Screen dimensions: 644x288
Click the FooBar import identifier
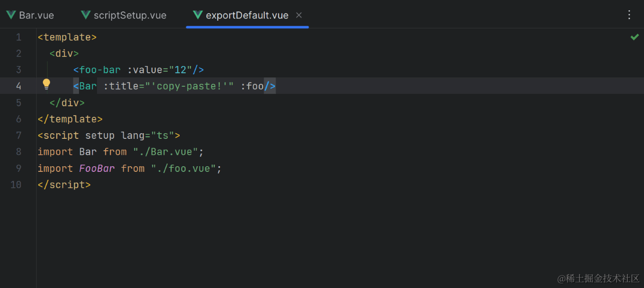coord(97,168)
